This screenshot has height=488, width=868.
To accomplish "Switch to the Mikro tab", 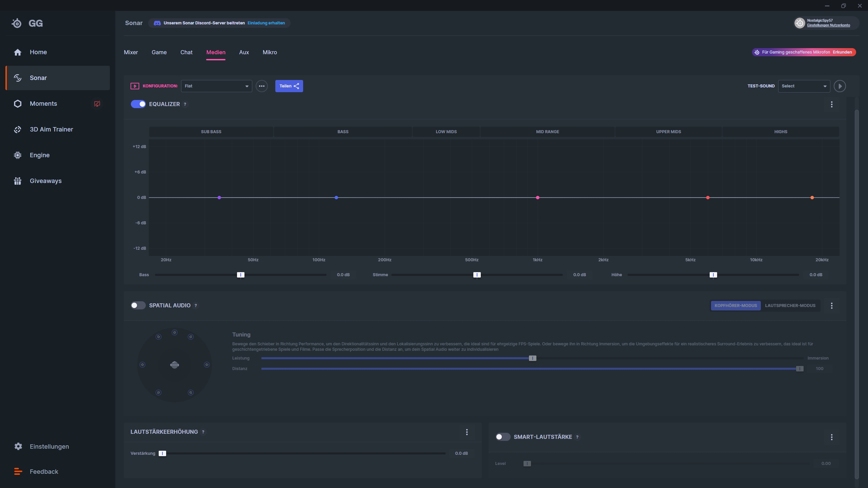I will [270, 53].
